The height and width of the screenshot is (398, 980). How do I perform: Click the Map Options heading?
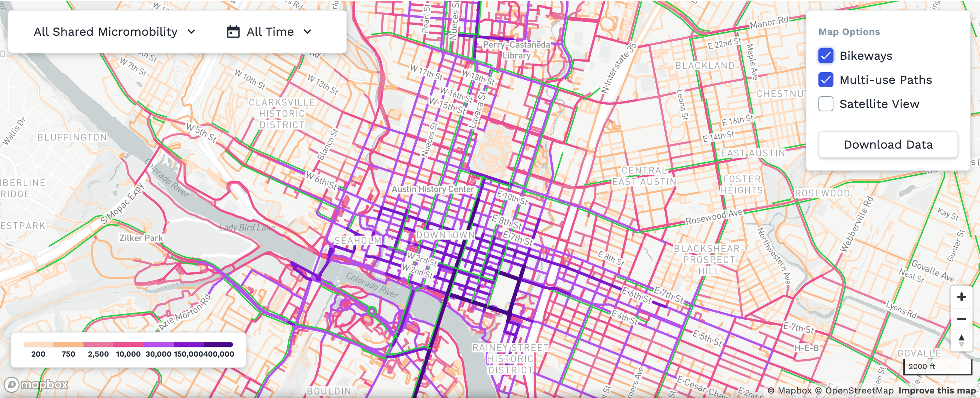click(x=849, y=32)
